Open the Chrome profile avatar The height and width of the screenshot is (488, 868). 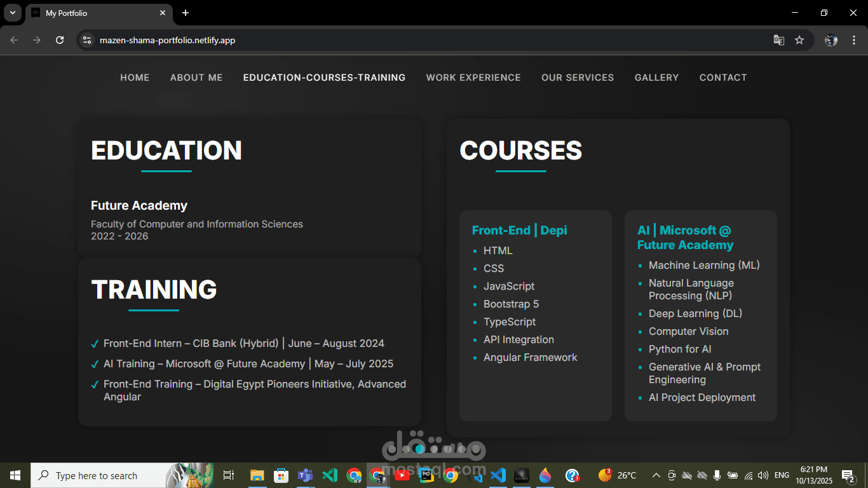(x=831, y=40)
